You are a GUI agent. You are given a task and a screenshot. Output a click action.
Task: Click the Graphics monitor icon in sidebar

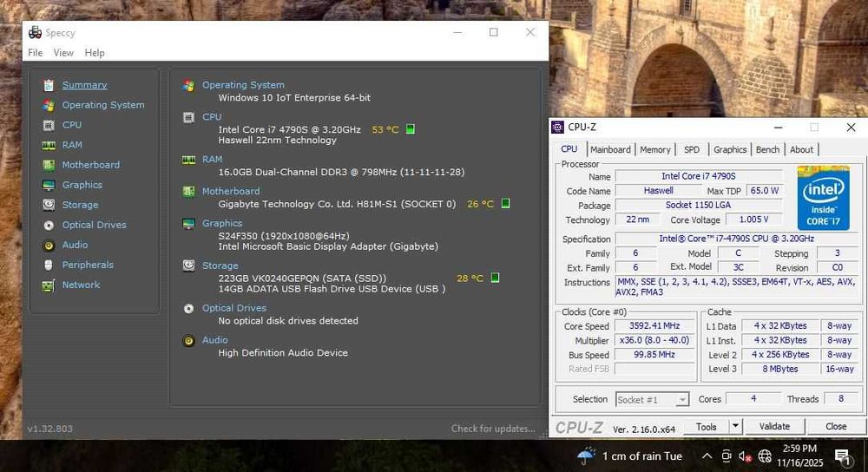point(49,185)
